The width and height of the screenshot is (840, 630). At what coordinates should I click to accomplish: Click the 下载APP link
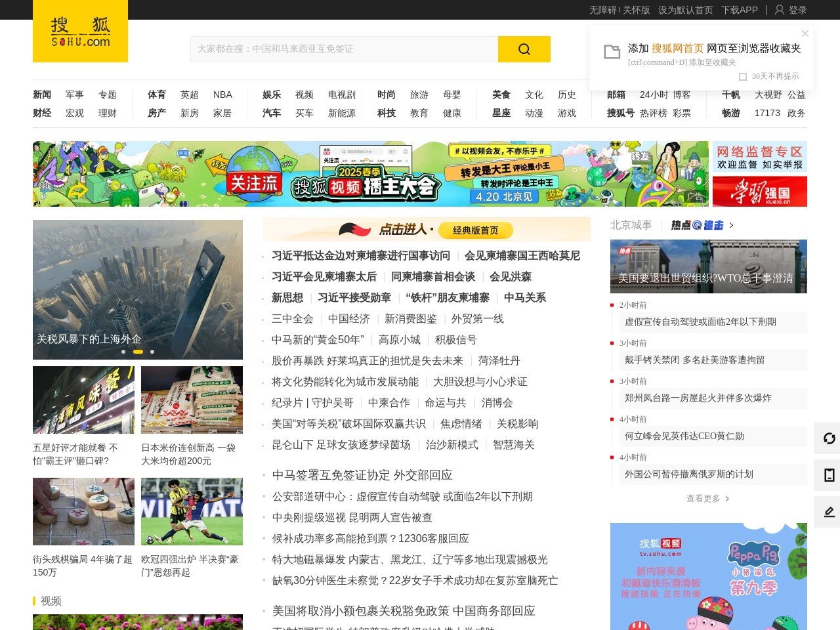click(x=740, y=10)
